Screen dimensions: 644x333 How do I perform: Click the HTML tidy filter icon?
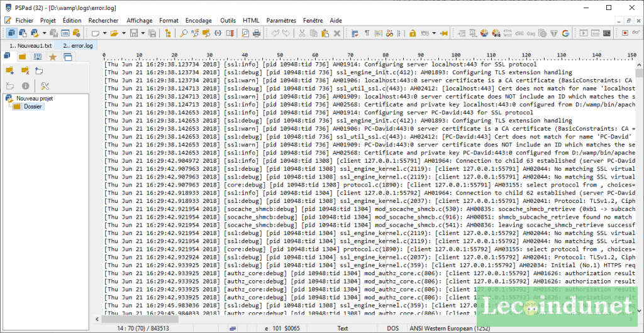pos(553,33)
